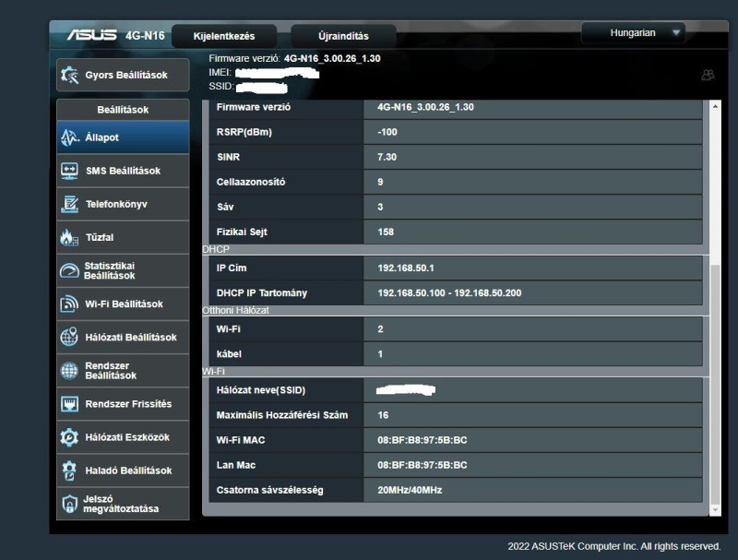Click the scrollbar down arrow
Image resolution: width=738 pixels, height=560 pixels.
716,510
